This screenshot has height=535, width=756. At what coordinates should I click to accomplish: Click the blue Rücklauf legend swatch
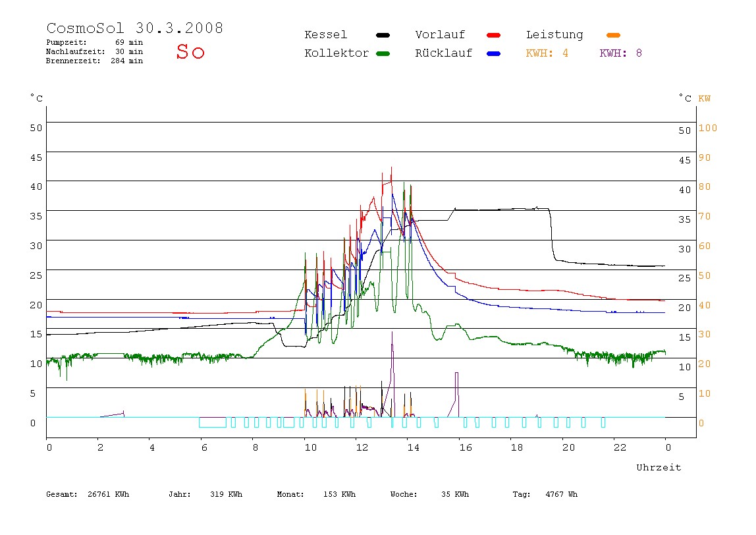[494, 53]
